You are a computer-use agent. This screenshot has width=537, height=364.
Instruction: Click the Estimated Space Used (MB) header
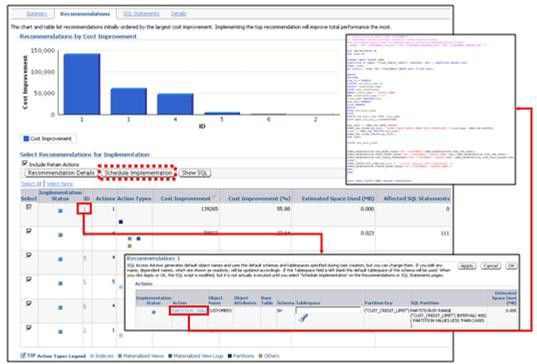(338, 199)
